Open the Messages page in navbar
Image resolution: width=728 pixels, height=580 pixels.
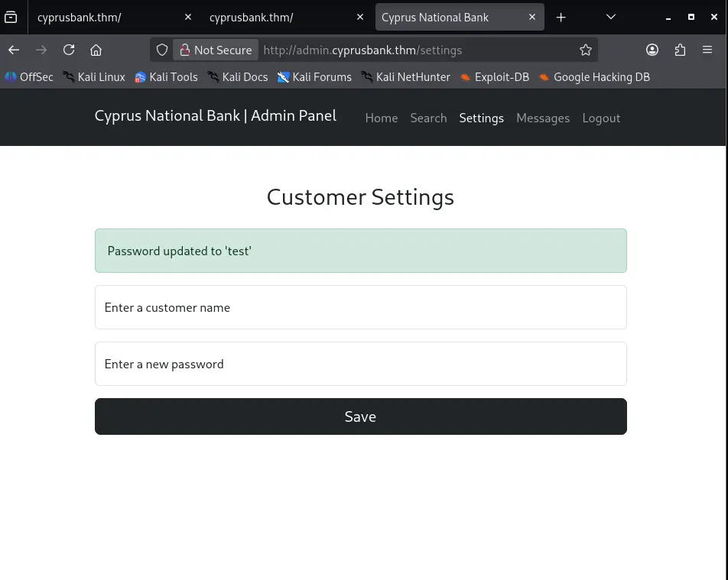pos(542,118)
